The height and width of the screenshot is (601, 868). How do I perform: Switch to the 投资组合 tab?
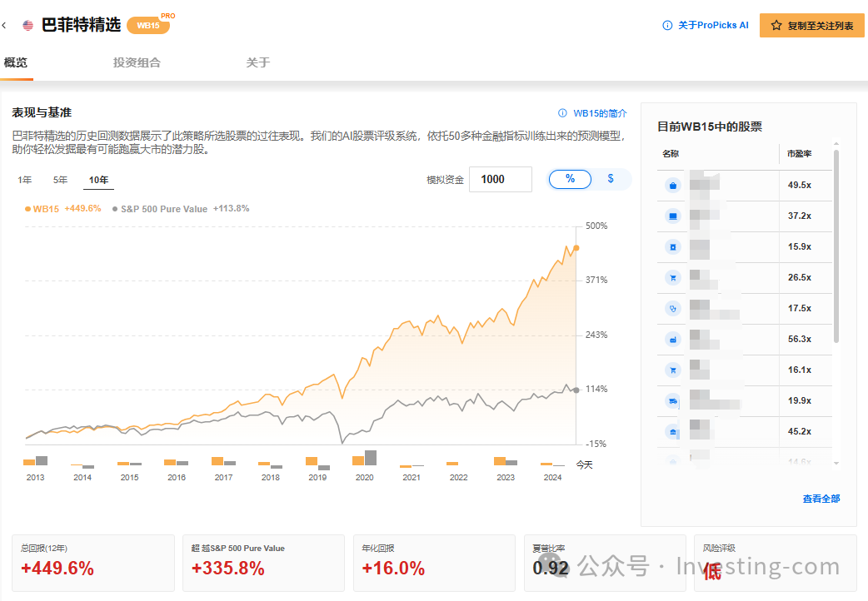tap(137, 62)
